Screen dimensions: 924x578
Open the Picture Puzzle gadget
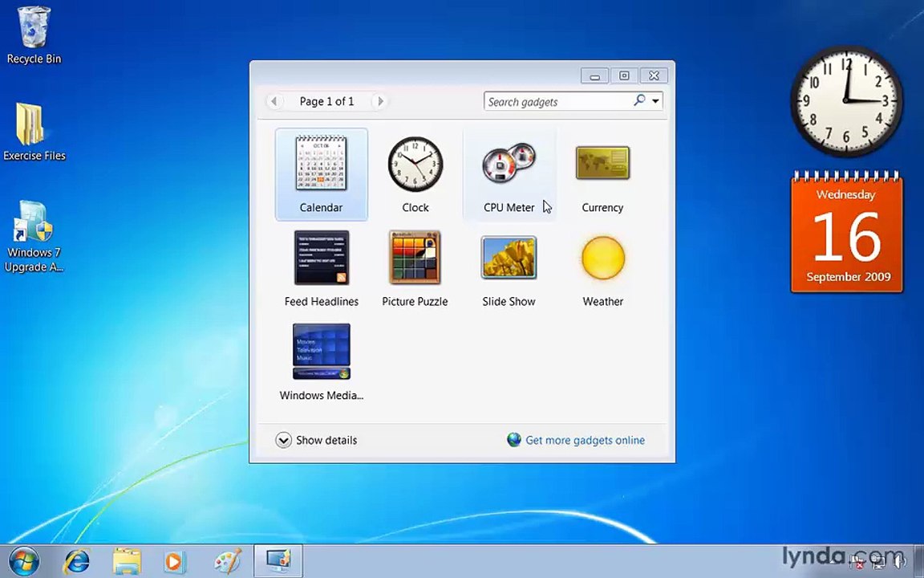(x=415, y=268)
